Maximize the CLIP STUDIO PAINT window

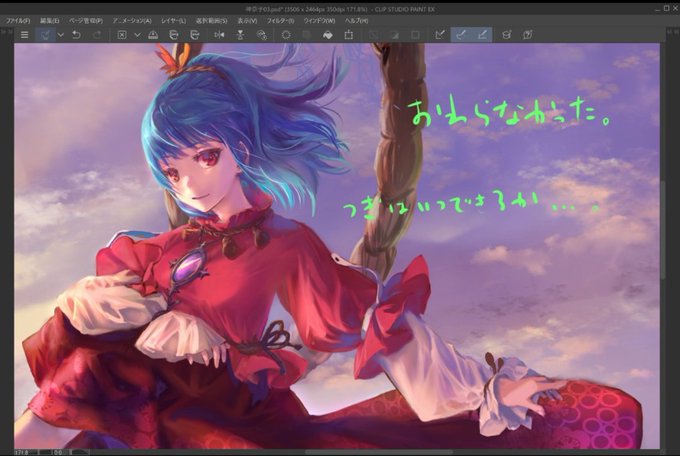pos(666,8)
